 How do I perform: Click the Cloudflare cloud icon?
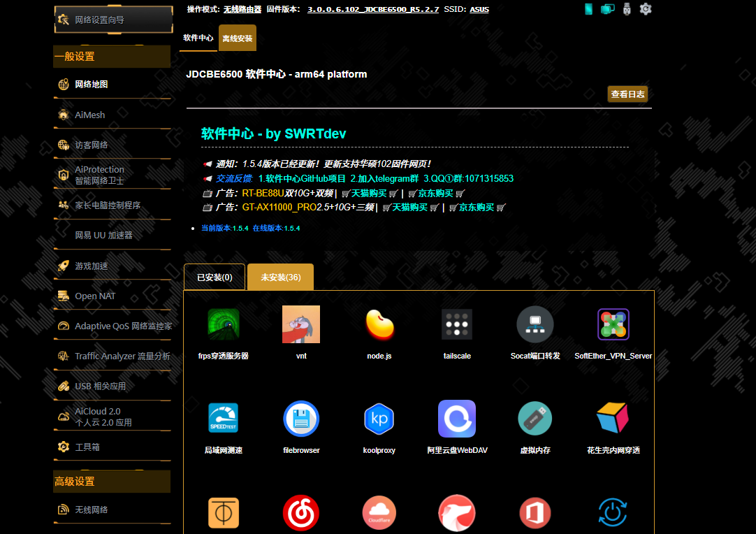tap(379, 513)
